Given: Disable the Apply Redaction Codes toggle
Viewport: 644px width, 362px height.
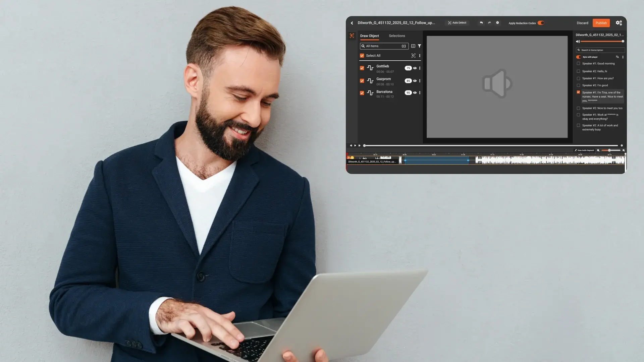Looking at the screenshot, I should point(540,23).
